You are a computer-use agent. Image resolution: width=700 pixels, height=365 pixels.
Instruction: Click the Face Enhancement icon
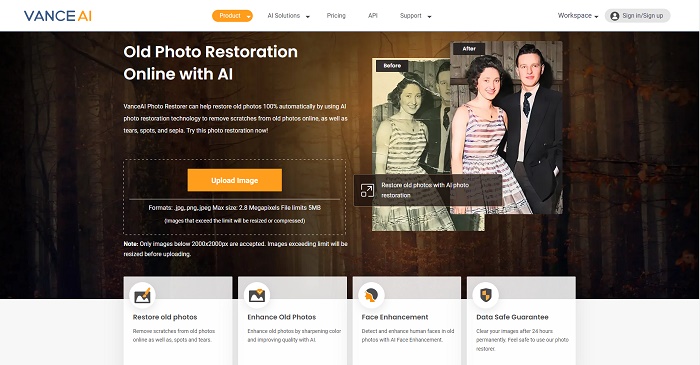[x=371, y=295]
